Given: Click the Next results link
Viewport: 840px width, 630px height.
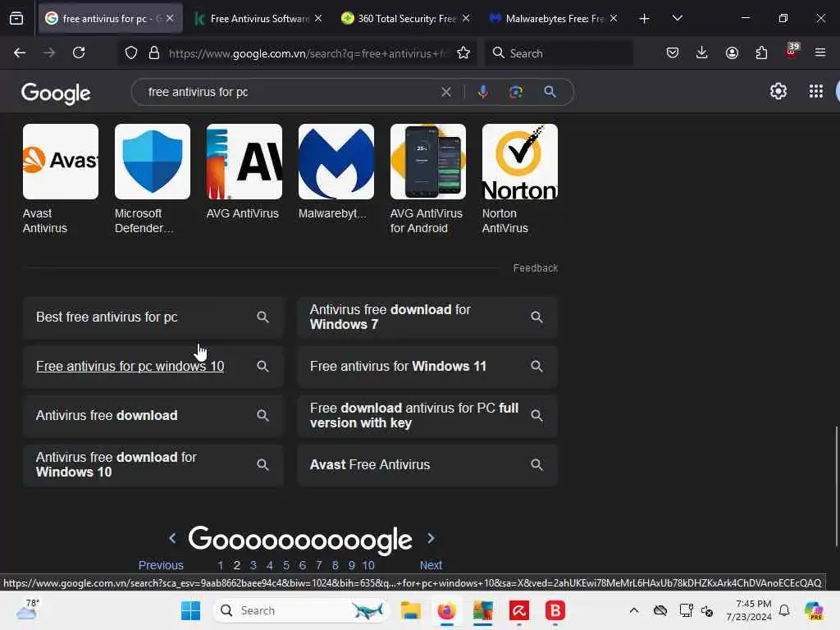Looking at the screenshot, I should click(x=431, y=565).
